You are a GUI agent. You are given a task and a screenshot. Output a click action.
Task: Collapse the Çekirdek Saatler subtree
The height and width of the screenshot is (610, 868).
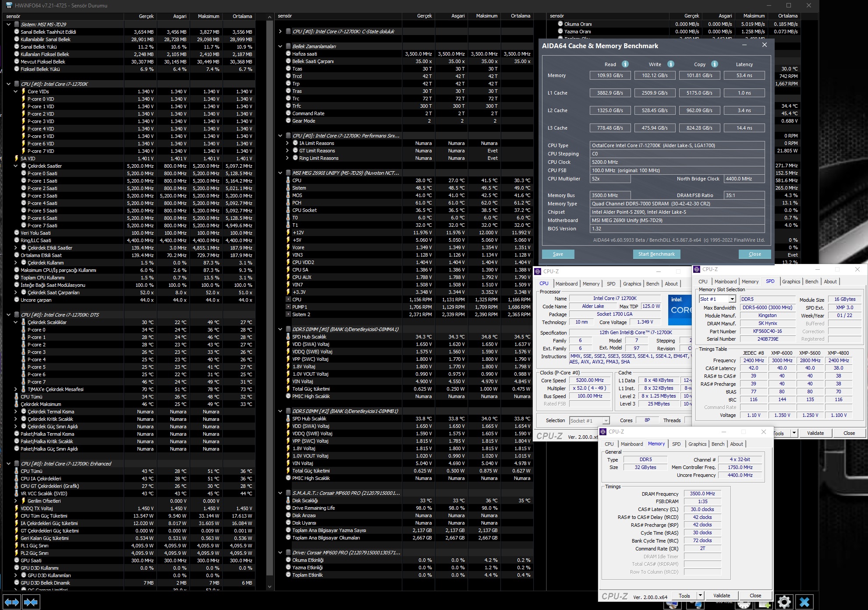click(x=16, y=166)
